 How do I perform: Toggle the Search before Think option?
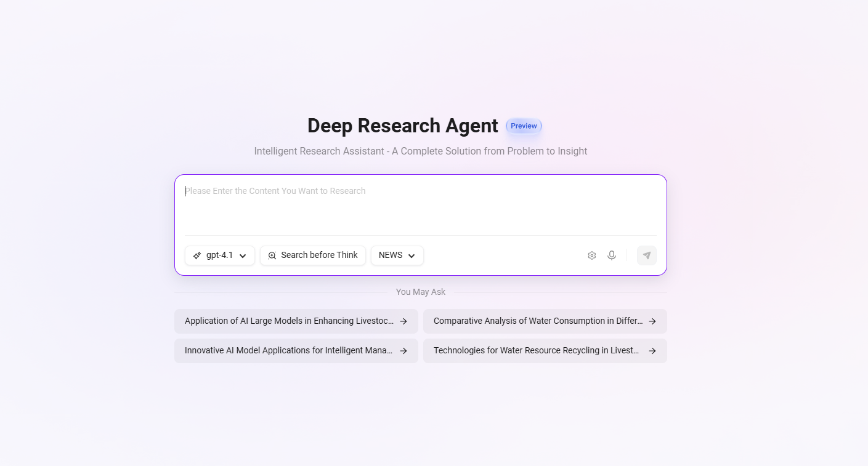coord(313,255)
